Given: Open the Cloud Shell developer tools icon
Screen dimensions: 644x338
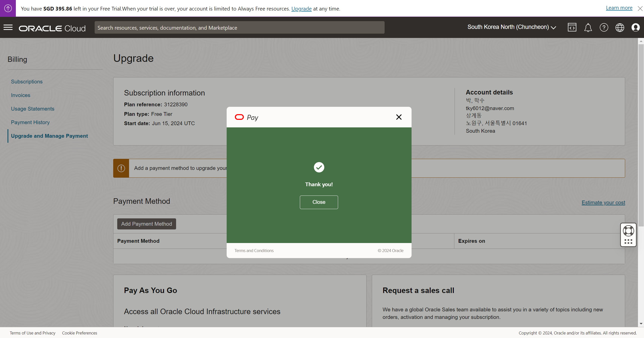Looking at the screenshot, I should point(572,27).
